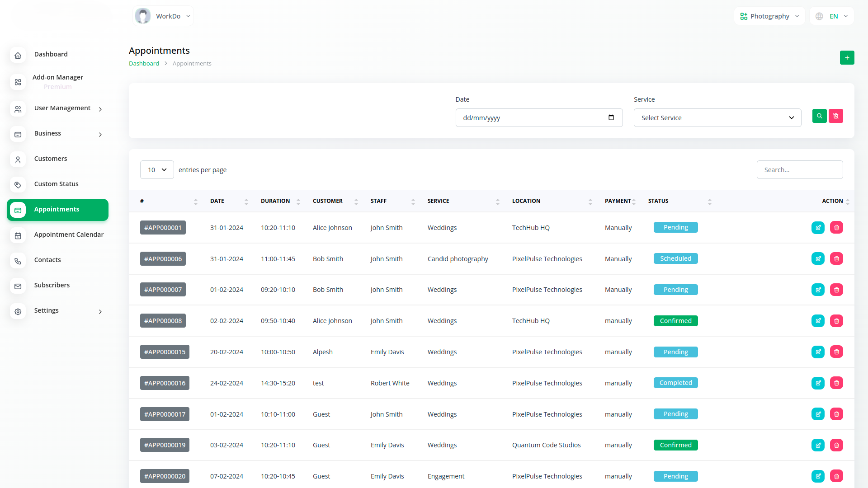Click the Dashboard home icon in sidebar

(x=18, y=56)
